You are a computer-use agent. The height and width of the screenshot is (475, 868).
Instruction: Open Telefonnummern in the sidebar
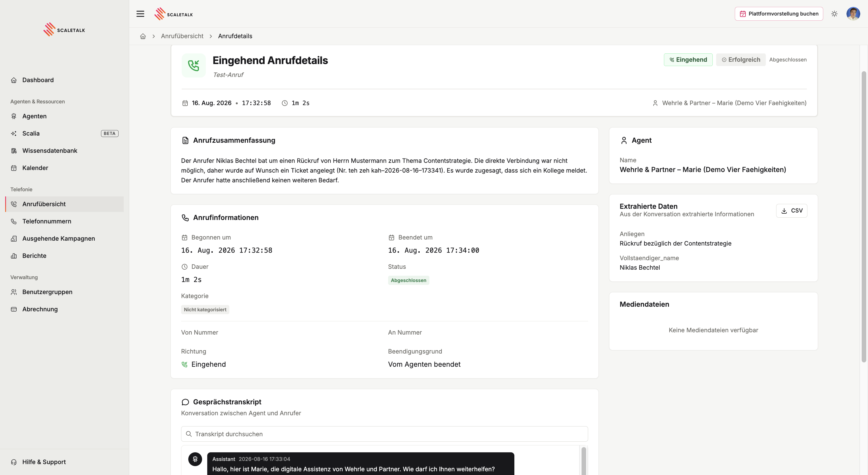[x=64, y=221]
